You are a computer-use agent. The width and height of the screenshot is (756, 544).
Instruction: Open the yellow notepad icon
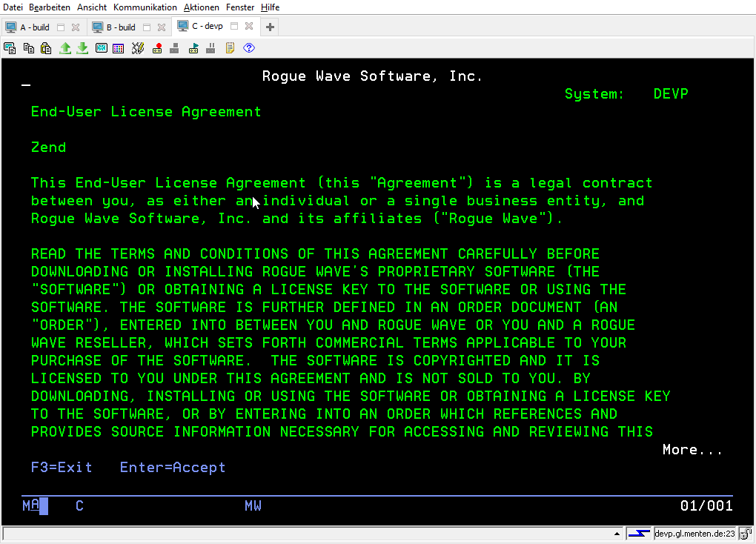230,48
